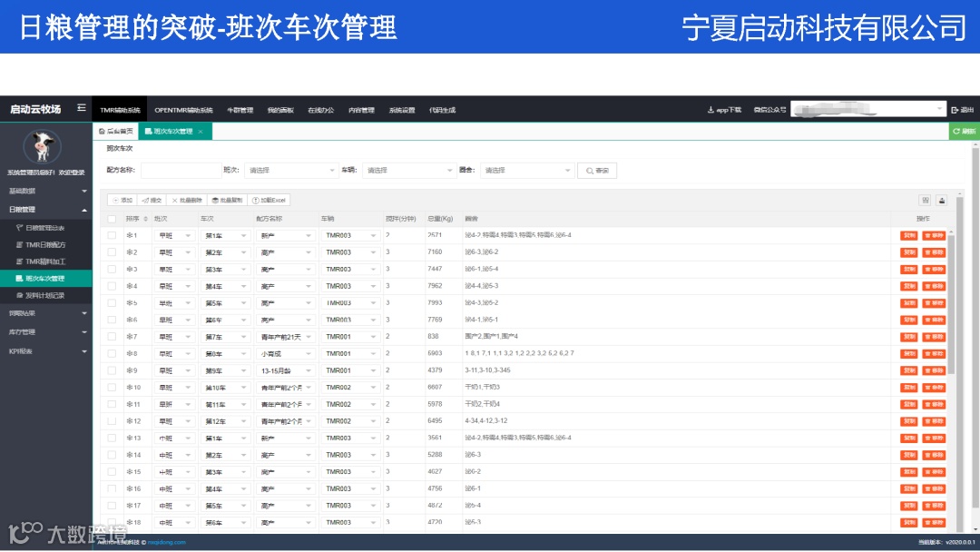980x552 pixels.
Task: Click the 移除 button in row 7
Action: [x=934, y=337]
